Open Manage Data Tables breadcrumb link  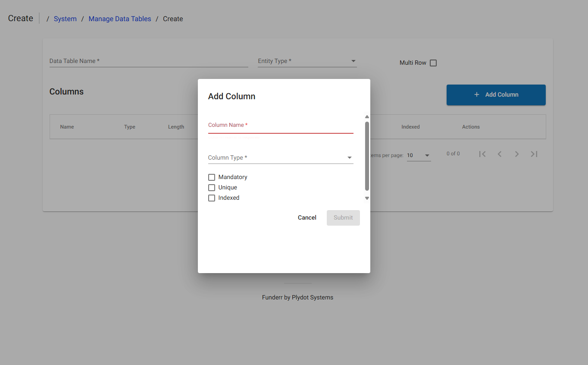pyautogui.click(x=119, y=19)
